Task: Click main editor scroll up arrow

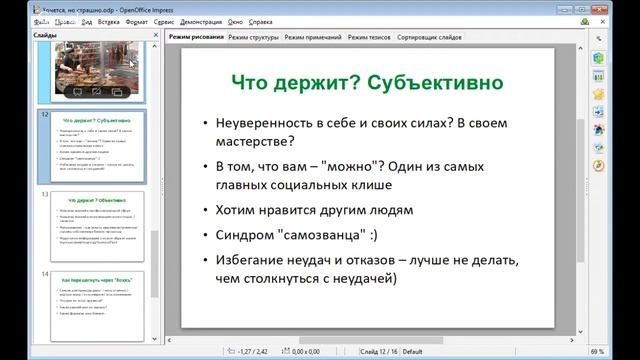Action: (580, 48)
